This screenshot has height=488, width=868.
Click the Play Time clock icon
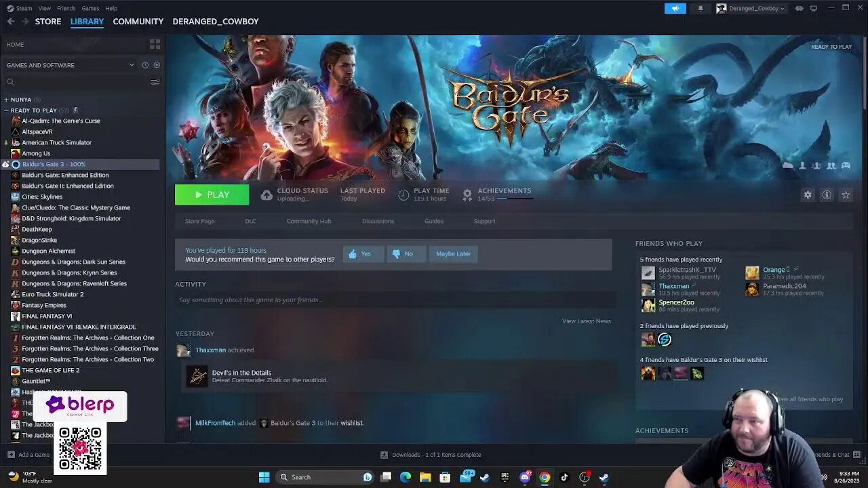tap(403, 195)
